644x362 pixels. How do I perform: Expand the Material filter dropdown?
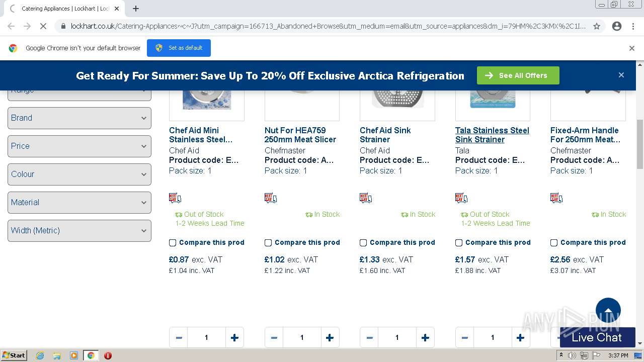pyautogui.click(x=79, y=203)
